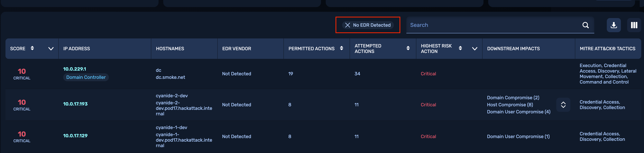Sort by Attempted Actions column
The image size is (644, 153).
408,48
